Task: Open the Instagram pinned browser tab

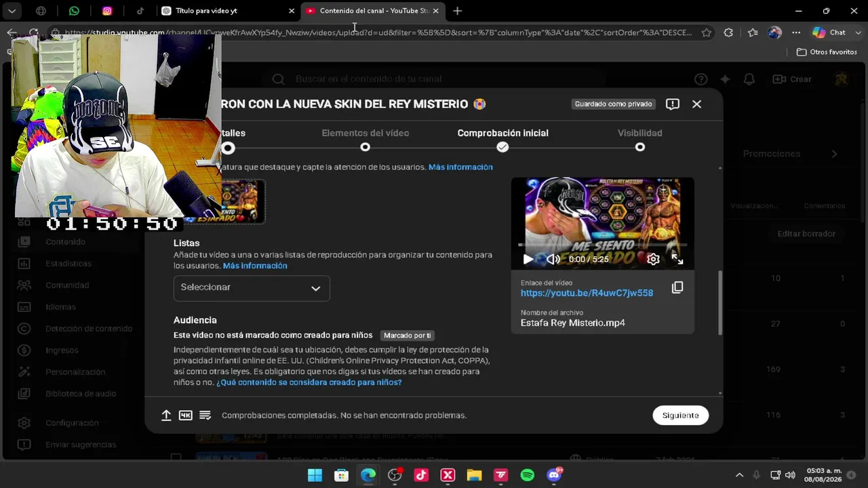Action: (107, 11)
